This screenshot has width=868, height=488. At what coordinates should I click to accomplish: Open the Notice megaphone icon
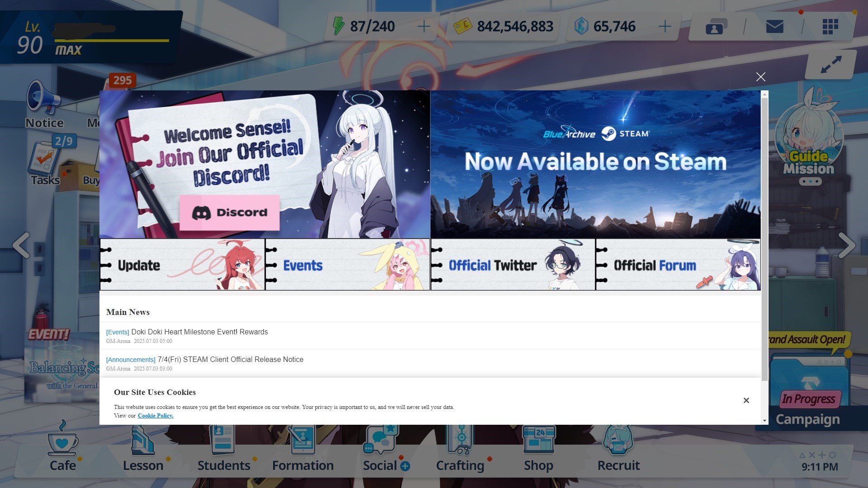click(x=44, y=104)
